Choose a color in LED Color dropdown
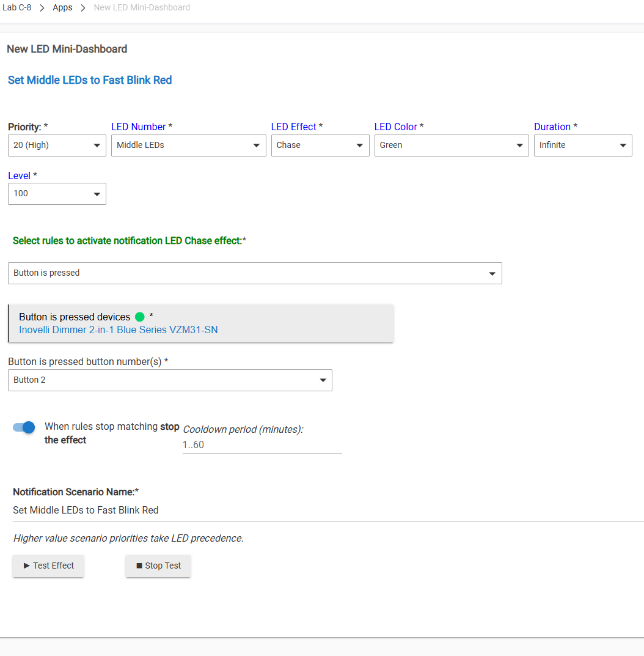The height and width of the screenshot is (656, 644). point(451,146)
